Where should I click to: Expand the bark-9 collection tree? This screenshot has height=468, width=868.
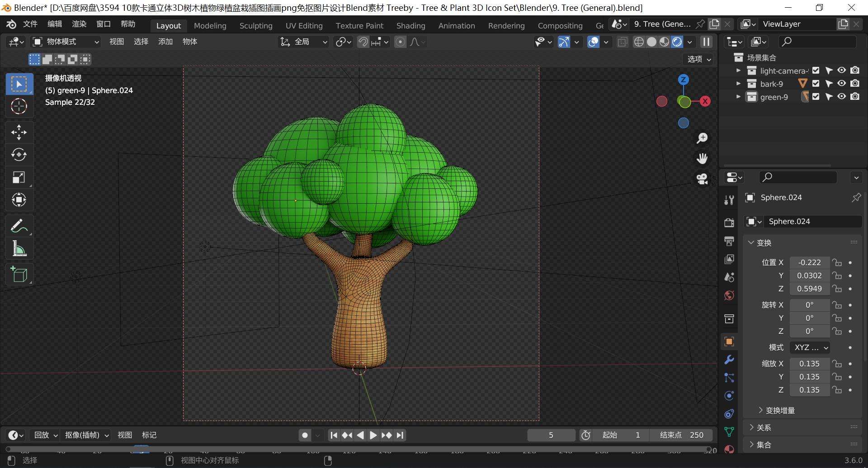tap(738, 84)
